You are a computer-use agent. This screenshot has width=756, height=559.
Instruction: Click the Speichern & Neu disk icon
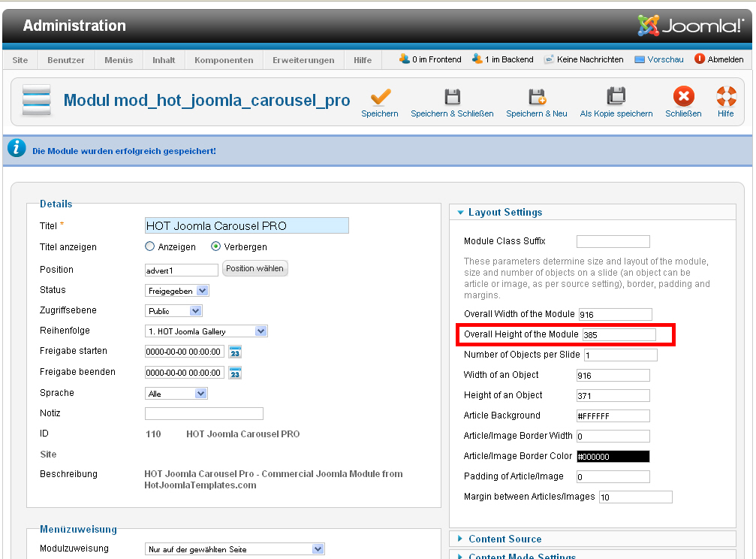537,96
